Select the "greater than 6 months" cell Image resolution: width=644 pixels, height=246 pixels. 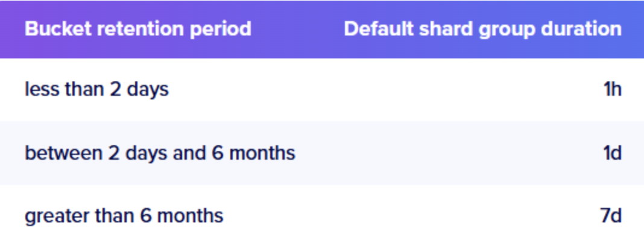(x=124, y=216)
